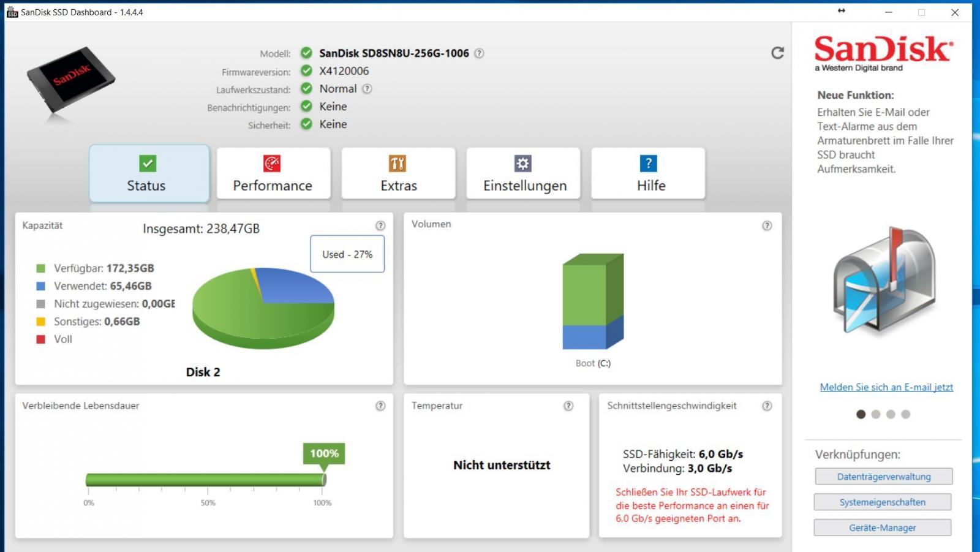Screen dimensions: 980x552
Task: Click the Boot (C:) volume bar
Action: coord(593,301)
